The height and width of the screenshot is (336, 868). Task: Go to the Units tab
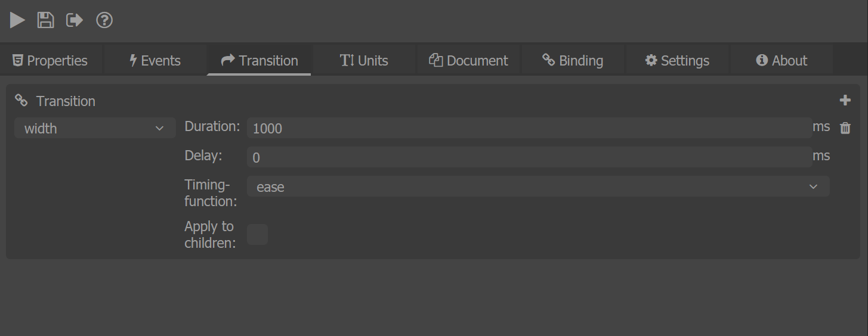coord(364,60)
